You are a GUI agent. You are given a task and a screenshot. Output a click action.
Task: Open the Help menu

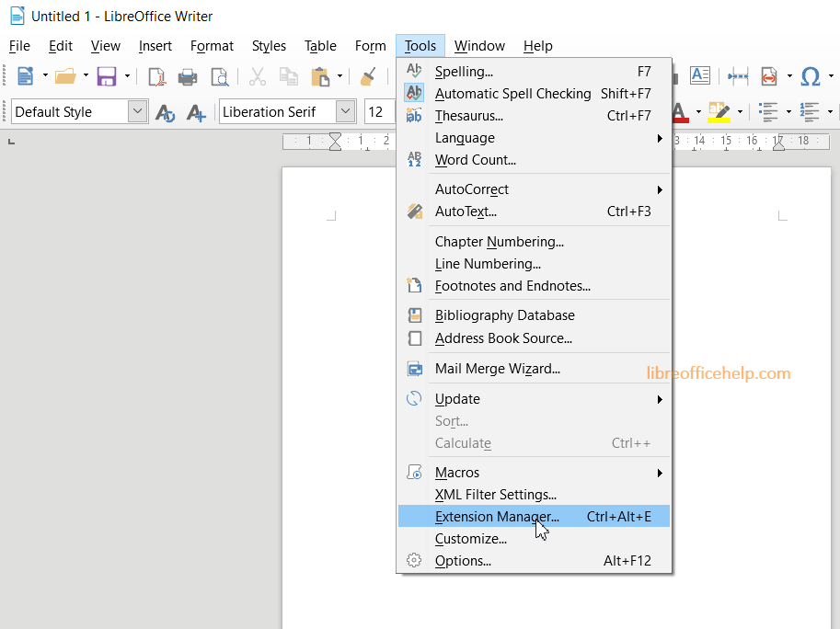pos(538,46)
